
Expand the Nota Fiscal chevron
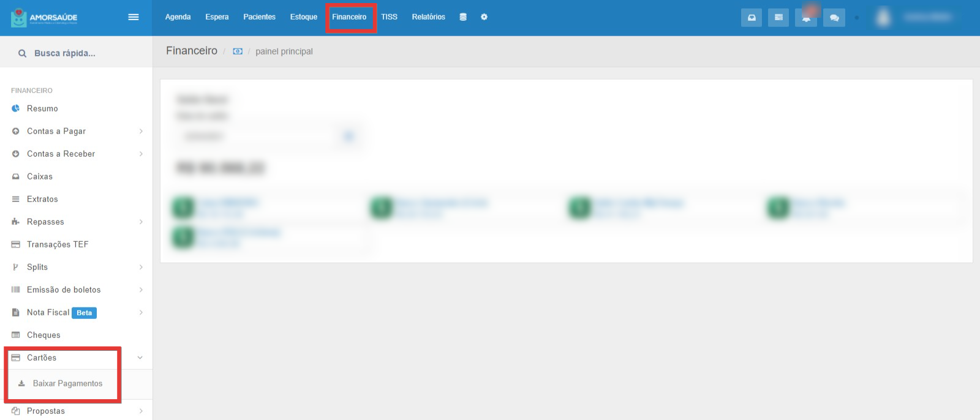141,312
